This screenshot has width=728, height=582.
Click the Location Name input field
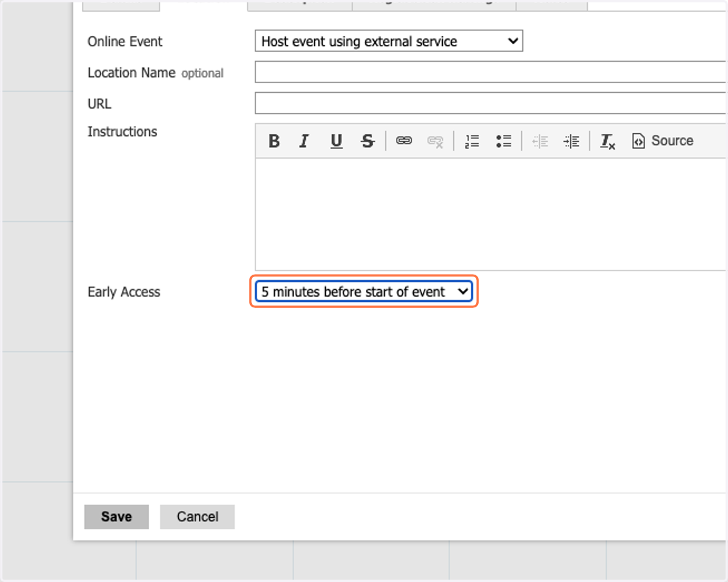pos(490,72)
